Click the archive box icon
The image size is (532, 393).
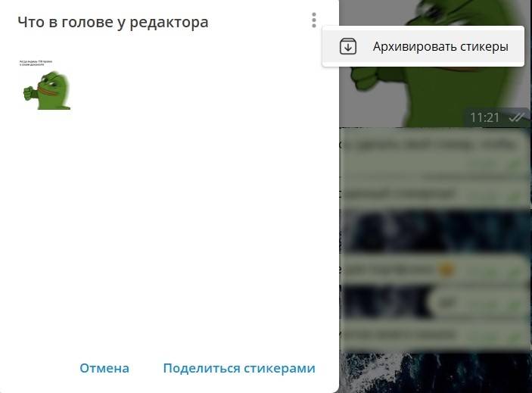347,47
